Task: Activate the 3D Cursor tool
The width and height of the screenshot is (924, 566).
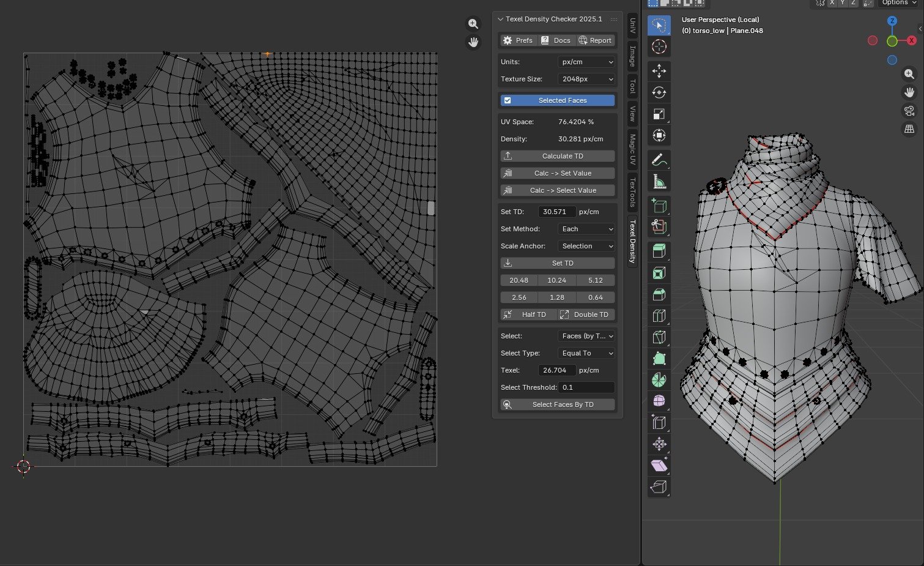Action: point(659,47)
